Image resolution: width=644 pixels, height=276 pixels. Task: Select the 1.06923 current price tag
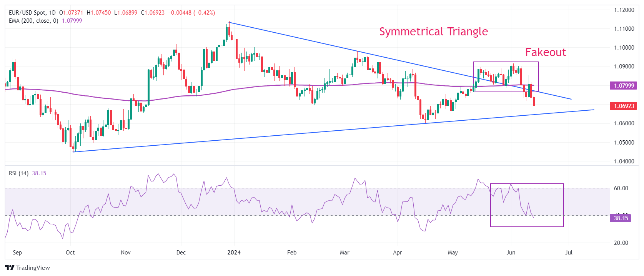[624, 106]
